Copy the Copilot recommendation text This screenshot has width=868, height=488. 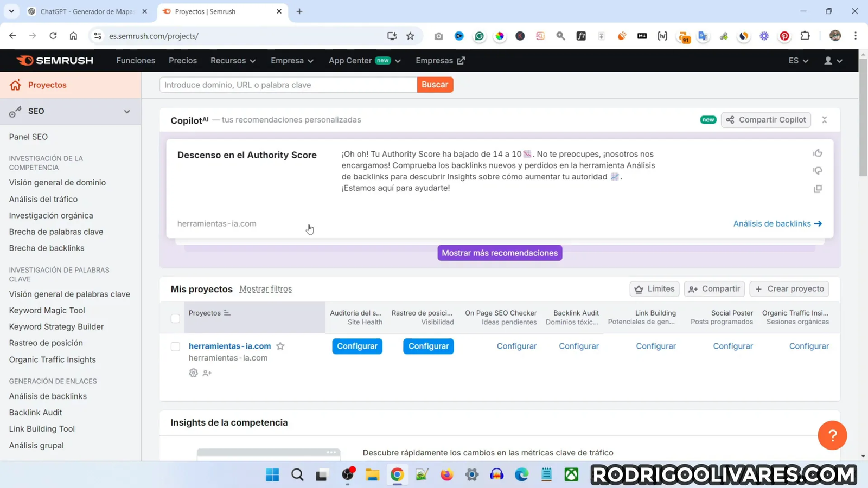point(818,188)
